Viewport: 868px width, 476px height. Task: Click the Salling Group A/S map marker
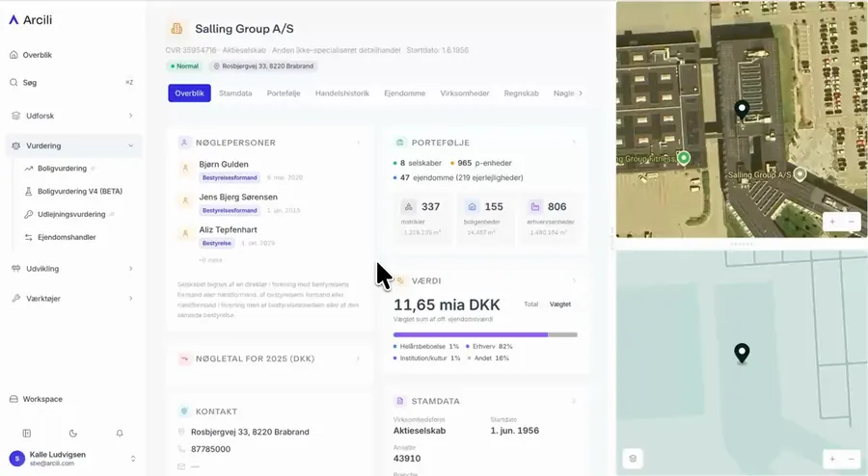[800, 174]
